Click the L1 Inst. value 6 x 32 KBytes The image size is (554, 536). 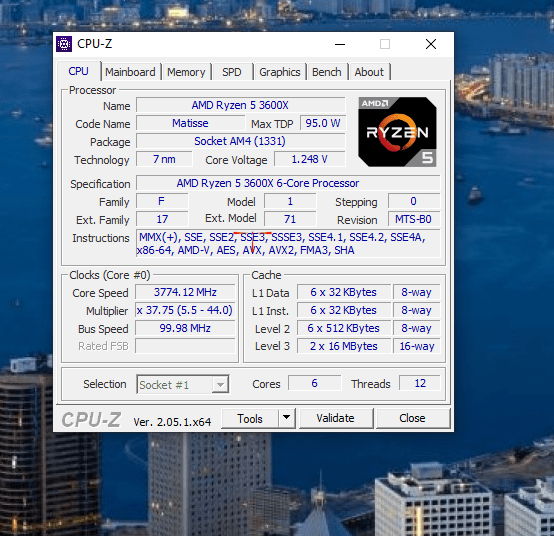click(x=344, y=311)
